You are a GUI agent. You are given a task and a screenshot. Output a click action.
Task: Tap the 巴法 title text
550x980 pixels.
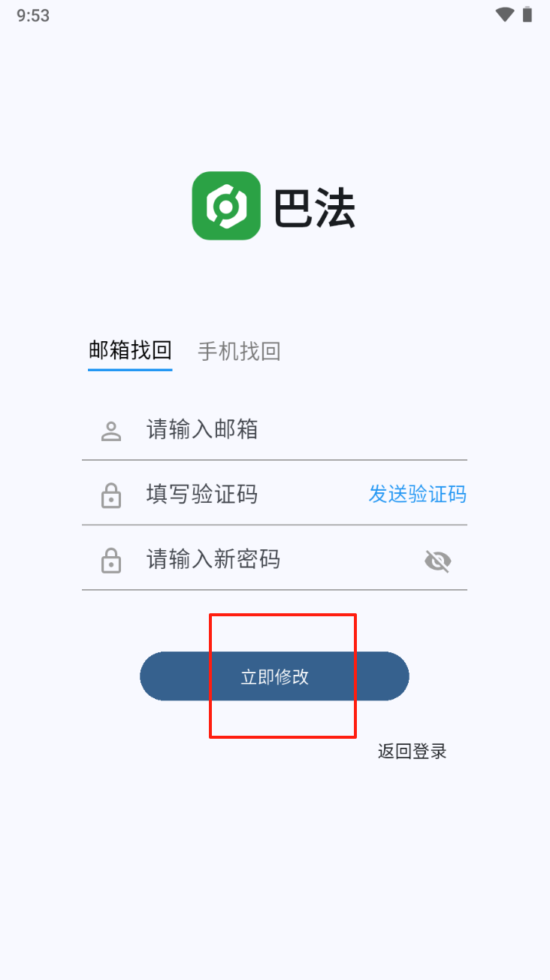click(x=314, y=207)
